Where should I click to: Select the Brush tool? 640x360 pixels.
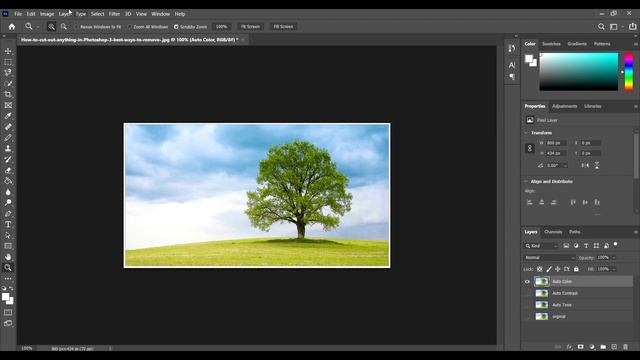coord(8,138)
